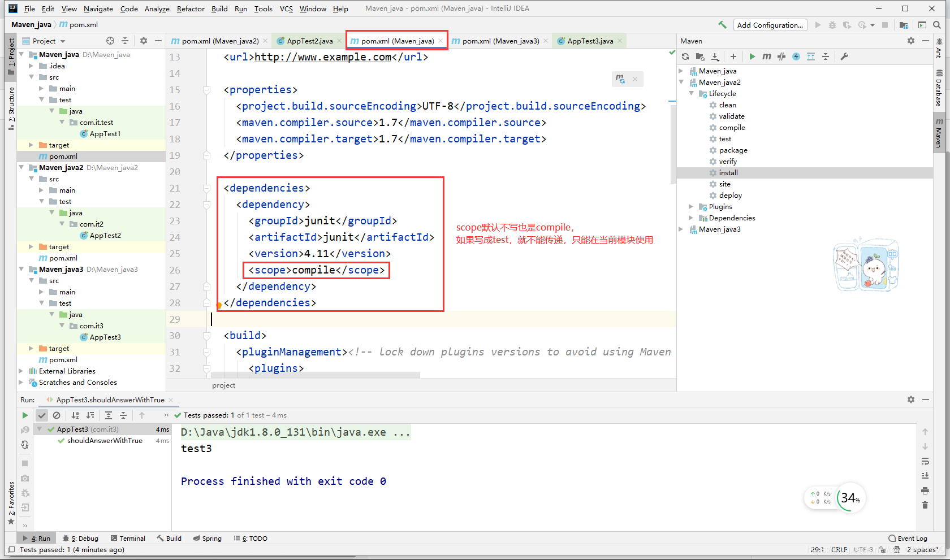Click the green Build Project hammer icon

point(722,25)
